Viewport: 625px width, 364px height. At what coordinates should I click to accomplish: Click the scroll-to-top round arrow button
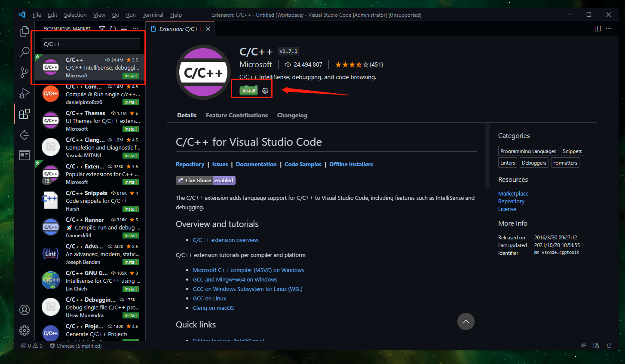coord(466,321)
